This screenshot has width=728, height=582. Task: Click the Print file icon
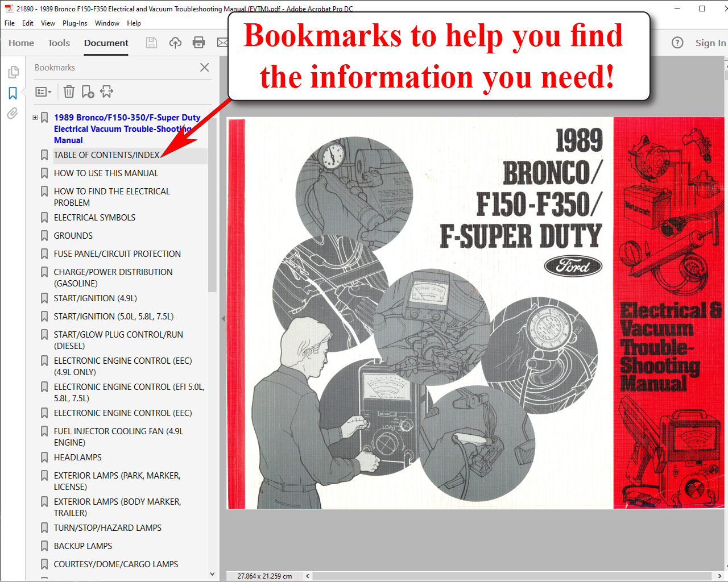pyautogui.click(x=198, y=43)
